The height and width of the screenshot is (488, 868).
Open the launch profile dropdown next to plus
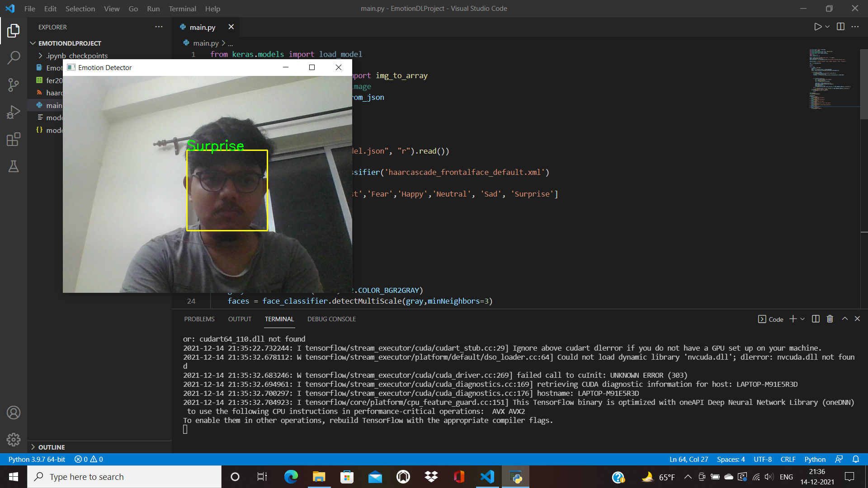(x=802, y=319)
